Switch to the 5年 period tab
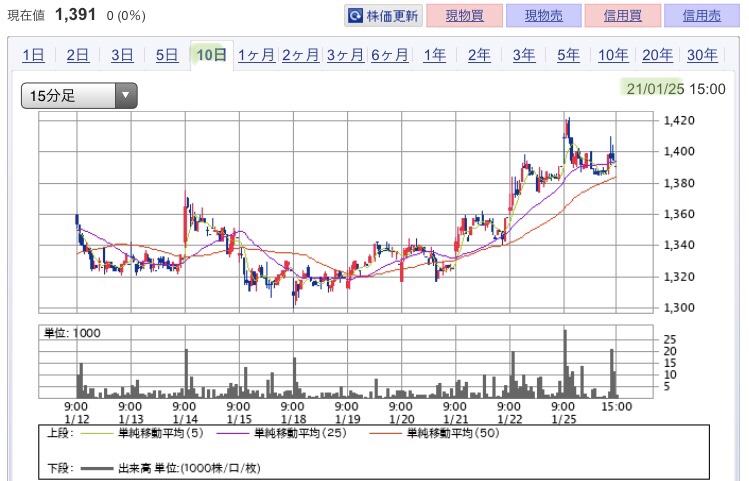The image size is (749, 481). pyautogui.click(x=568, y=55)
